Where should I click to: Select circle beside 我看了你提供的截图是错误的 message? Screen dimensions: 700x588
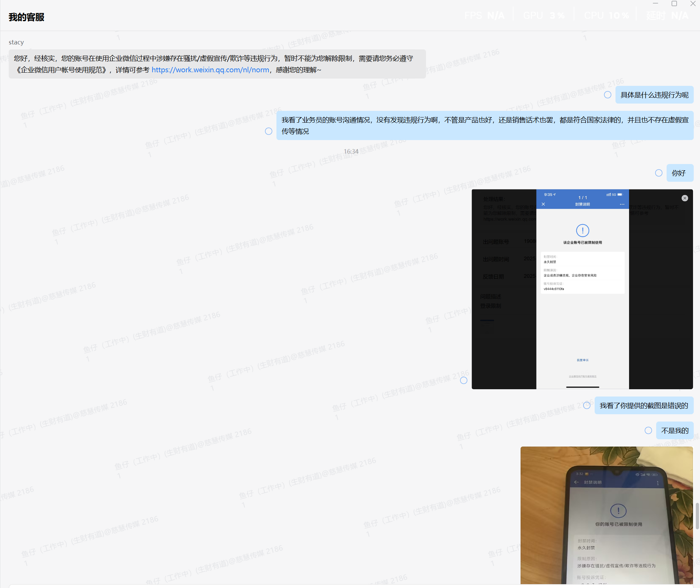tap(587, 406)
